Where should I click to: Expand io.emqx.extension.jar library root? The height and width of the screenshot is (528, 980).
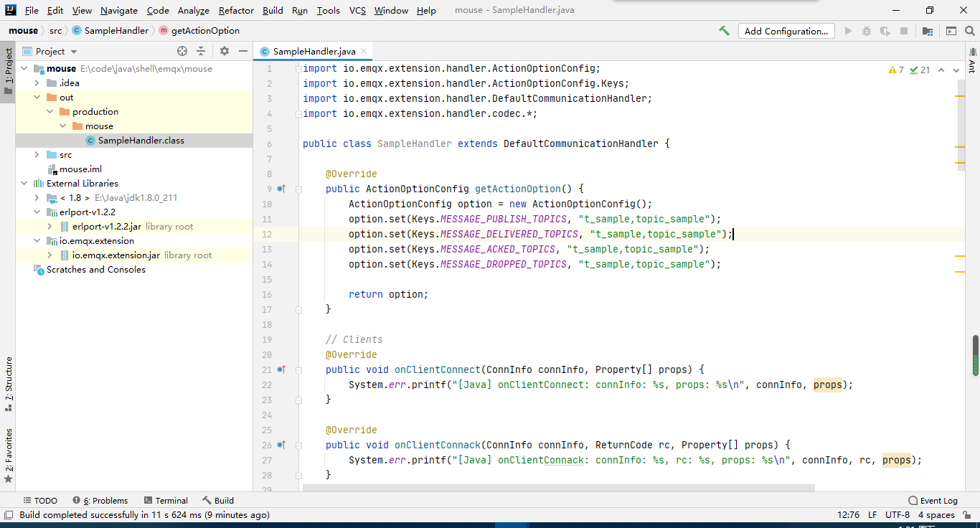coord(50,255)
